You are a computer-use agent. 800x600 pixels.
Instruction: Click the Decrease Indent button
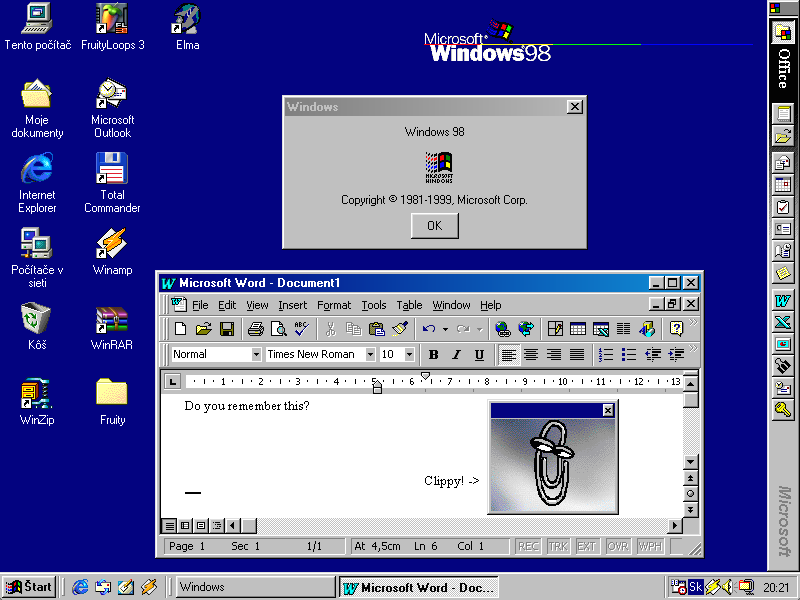point(653,355)
